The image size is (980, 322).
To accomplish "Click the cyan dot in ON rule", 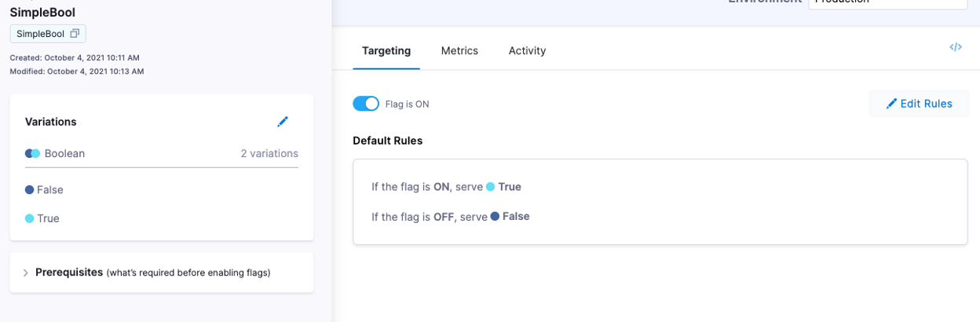I will [490, 187].
